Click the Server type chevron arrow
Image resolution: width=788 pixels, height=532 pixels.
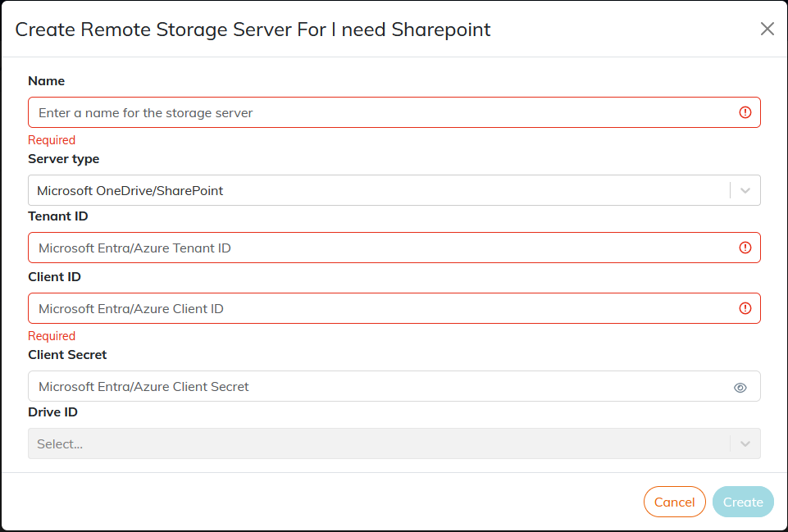tap(745, 190)
